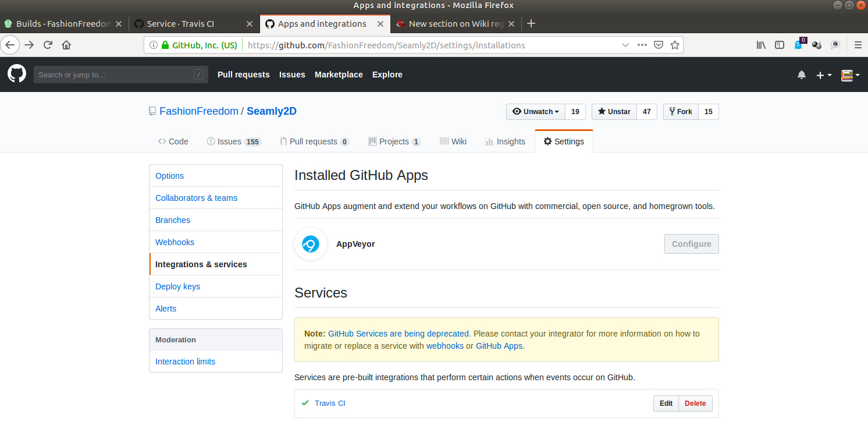Open Explore in GitHub header
868x439 pixels.
point(387,75)
